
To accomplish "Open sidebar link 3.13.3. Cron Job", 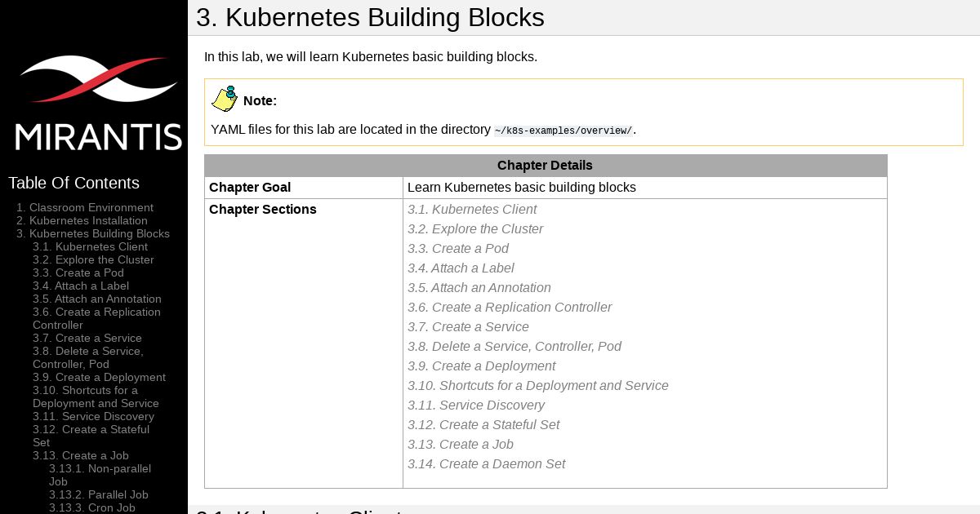I will click(91, 507).
